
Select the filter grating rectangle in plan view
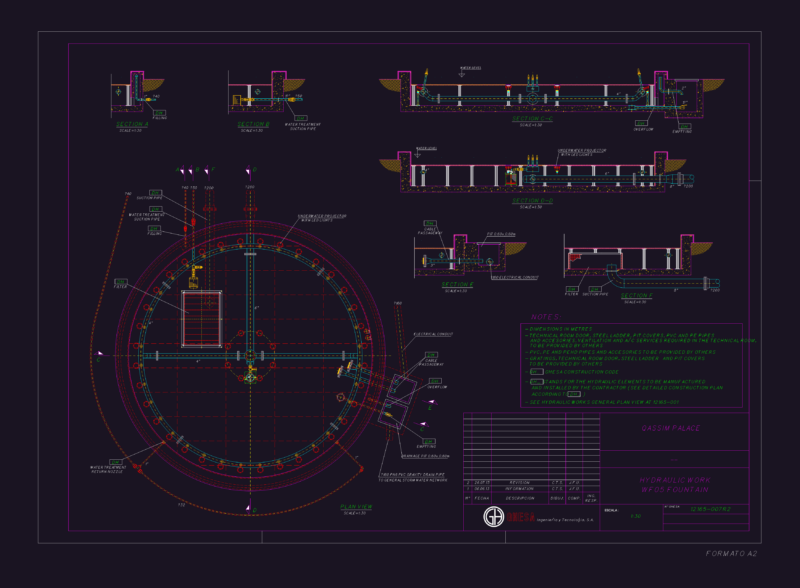point(202,319)
